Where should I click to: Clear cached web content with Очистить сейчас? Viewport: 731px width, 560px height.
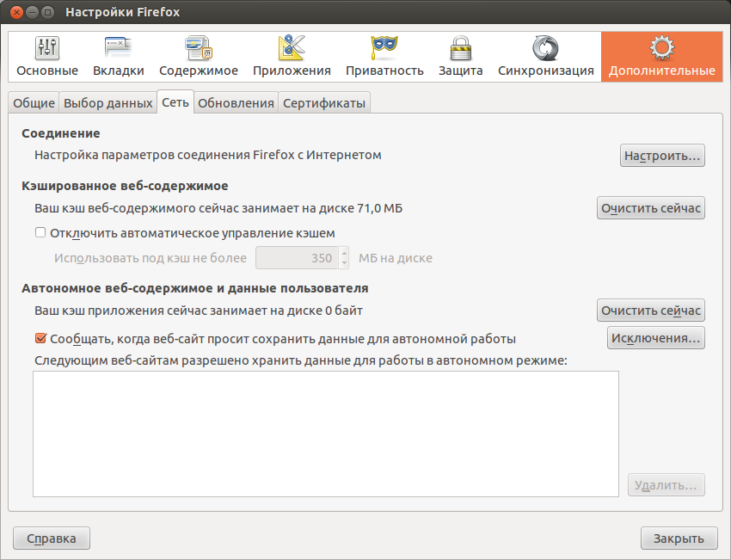pos(651,208)
